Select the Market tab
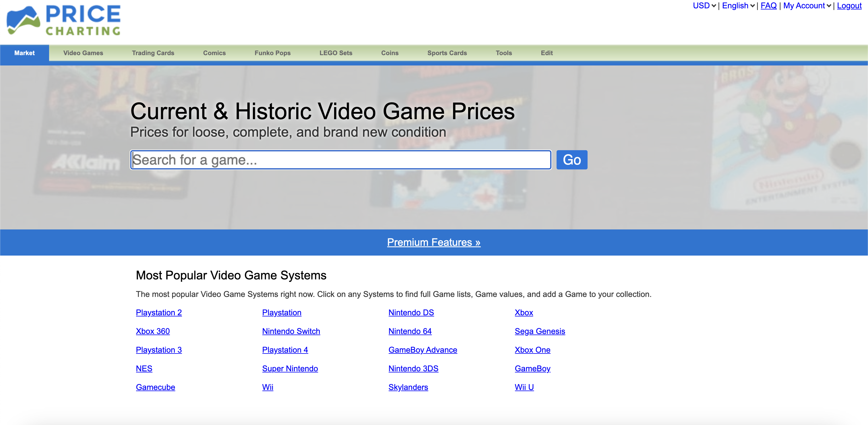 point(24,53)
